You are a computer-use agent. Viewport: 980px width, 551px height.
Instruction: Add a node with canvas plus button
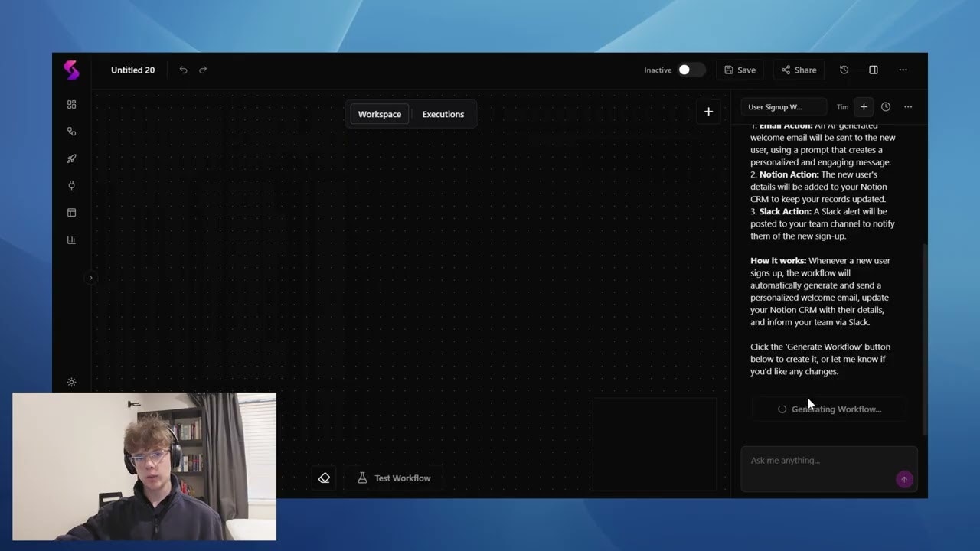point(708,112)
